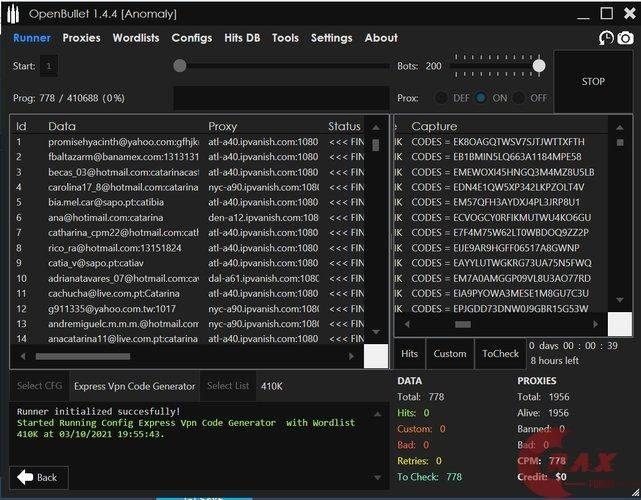Click the Bots count slider handle
The height and width of the screenshot is (500, 641).
pyautogui.click(x=539, y=66)
